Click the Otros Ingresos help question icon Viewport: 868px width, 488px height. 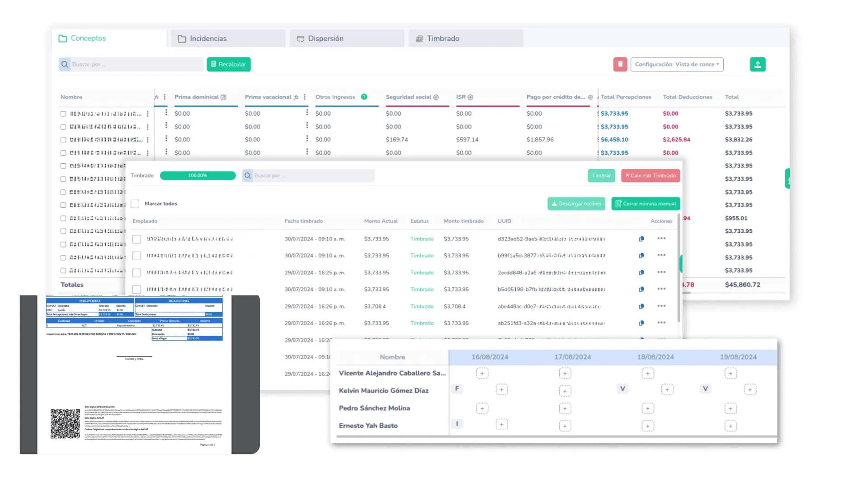click(364, 97)
